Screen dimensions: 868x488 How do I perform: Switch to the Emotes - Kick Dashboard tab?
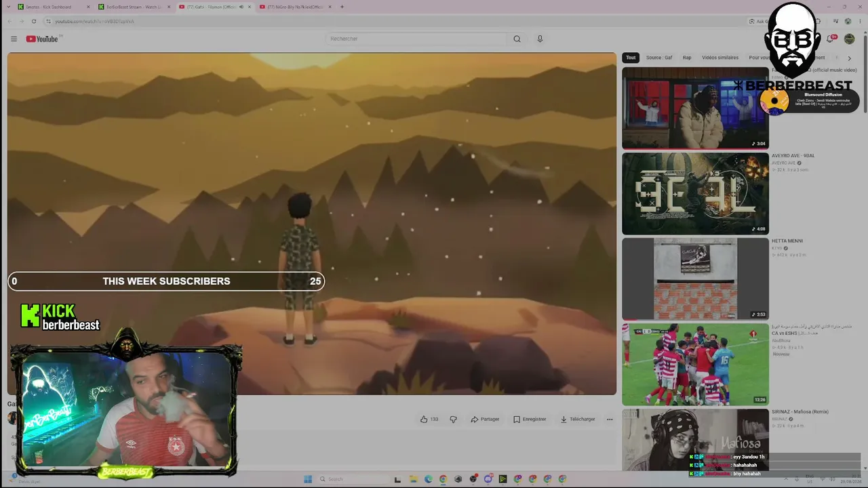(54, 7)
